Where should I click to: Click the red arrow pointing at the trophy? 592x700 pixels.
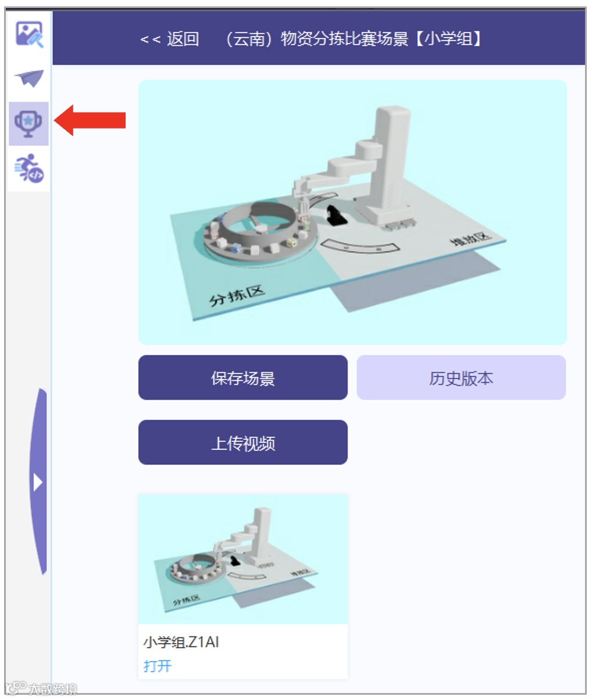pos(90,120)
